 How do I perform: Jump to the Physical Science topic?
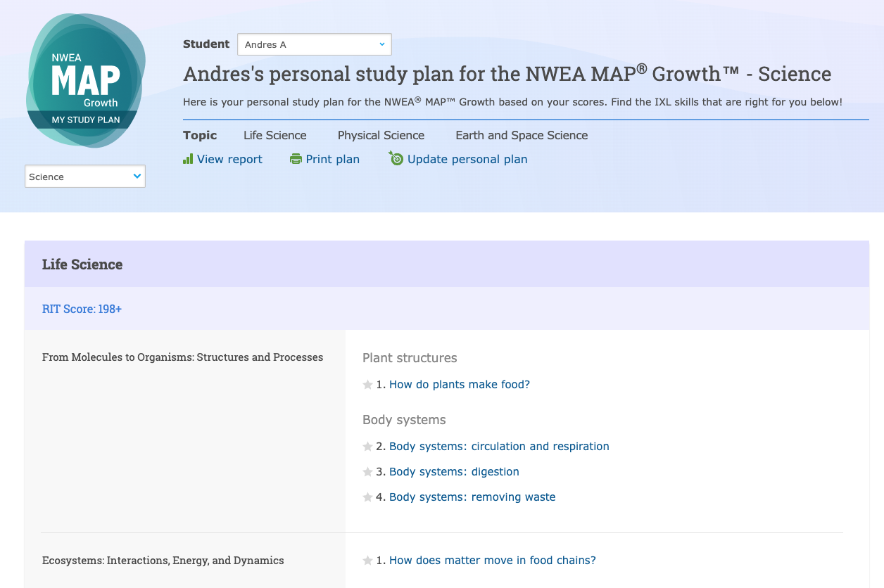[381, 135]
